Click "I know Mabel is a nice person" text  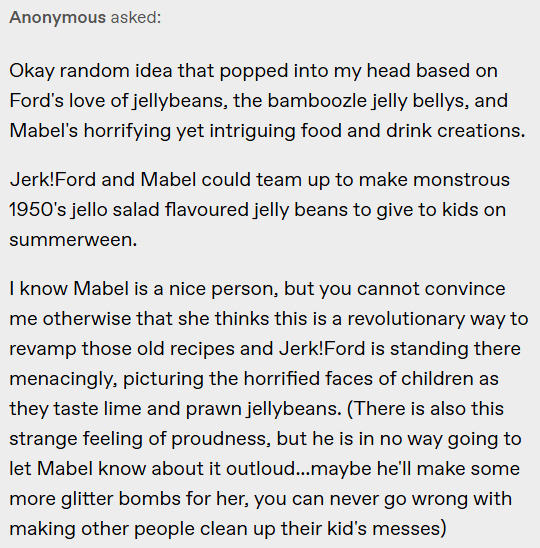coord(144,289)
